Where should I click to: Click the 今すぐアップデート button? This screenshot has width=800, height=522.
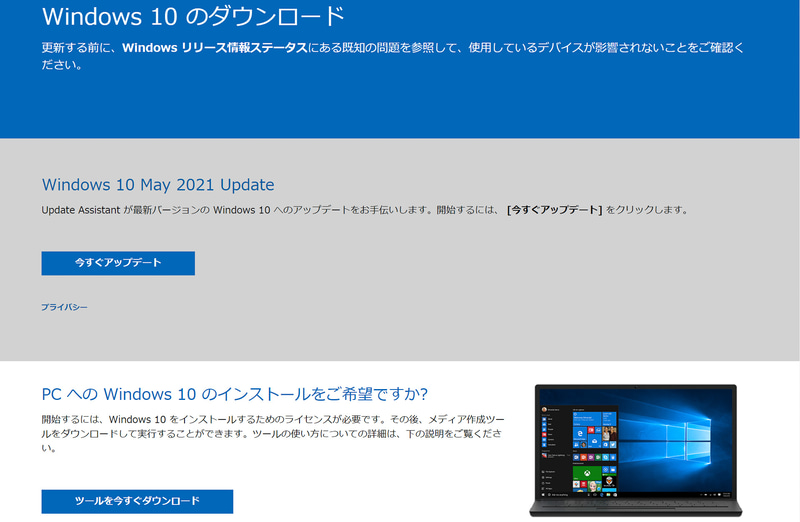pyautogui.click(x=118, y=263)
